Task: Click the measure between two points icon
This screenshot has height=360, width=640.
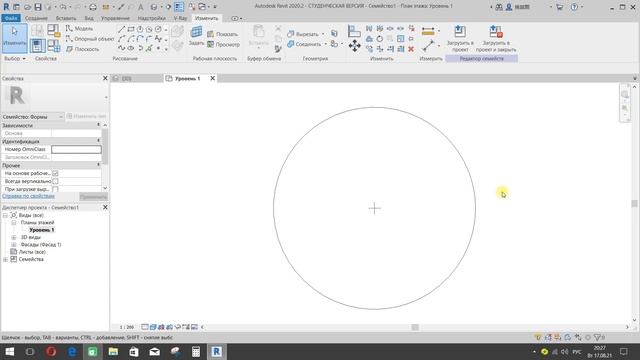Action: [428, 46]
